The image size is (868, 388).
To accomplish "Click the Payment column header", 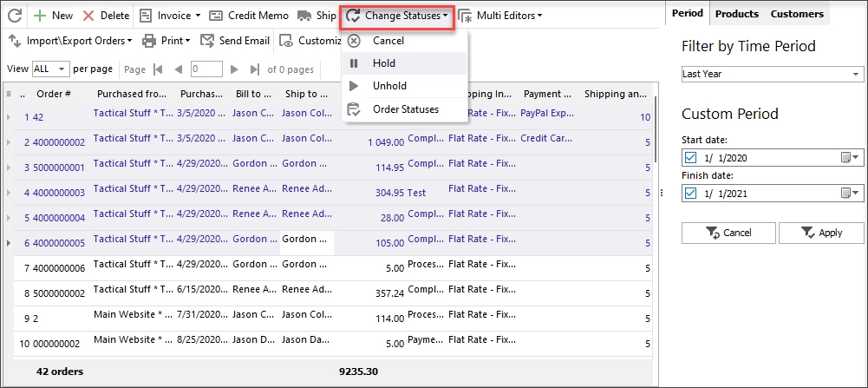I will point(549,94).
